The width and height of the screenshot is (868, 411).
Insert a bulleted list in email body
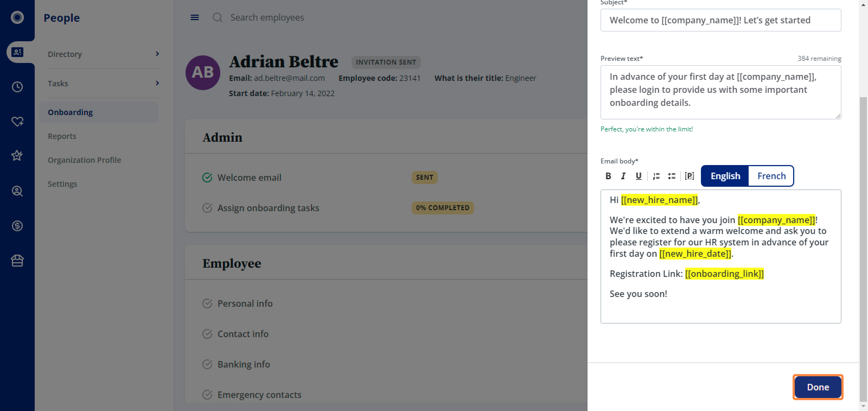pyautogui.click(x=672, y=176)
